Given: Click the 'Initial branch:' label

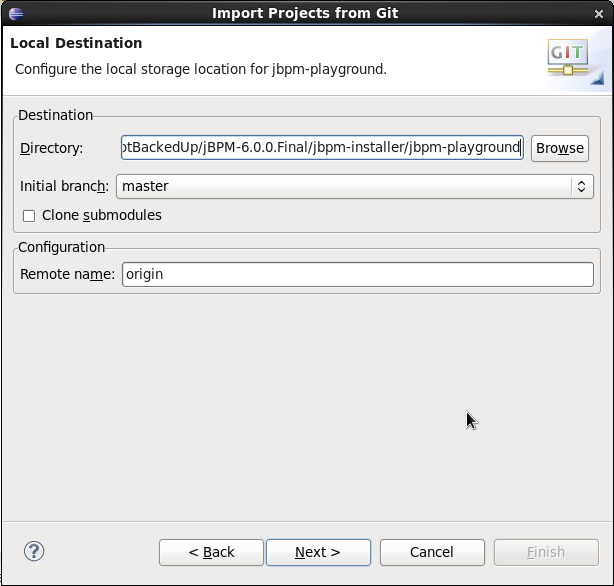Looking at the screenshot, I should coord(64,186).
